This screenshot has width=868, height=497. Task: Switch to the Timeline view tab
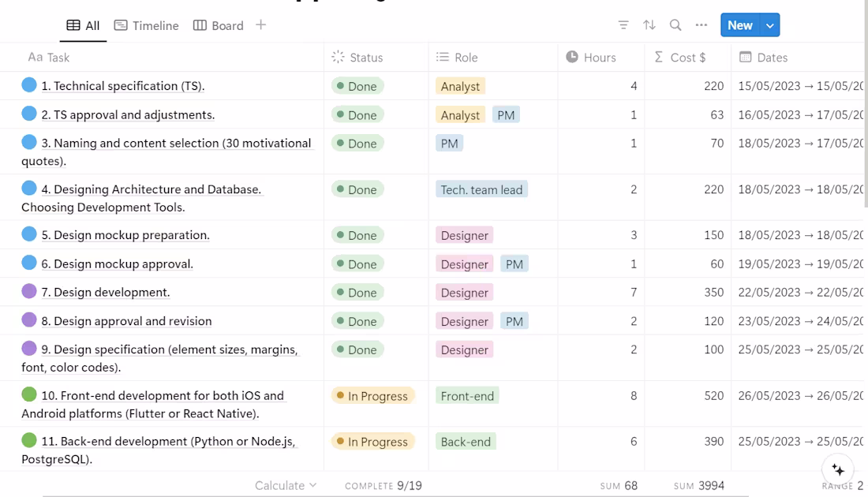click(x=147, y=25)
